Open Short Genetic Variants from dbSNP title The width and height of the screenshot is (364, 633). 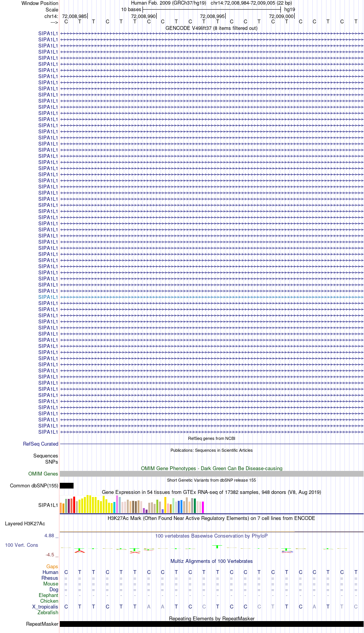click(212, 480)
